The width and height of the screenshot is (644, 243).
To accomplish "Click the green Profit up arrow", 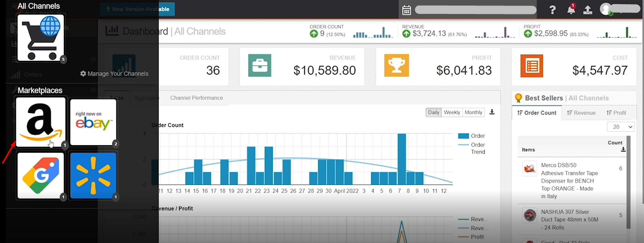I will pos(528,34).
